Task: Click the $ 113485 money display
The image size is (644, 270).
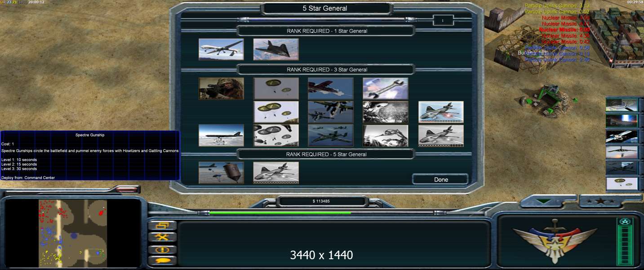Action: [x=321, y=201]
